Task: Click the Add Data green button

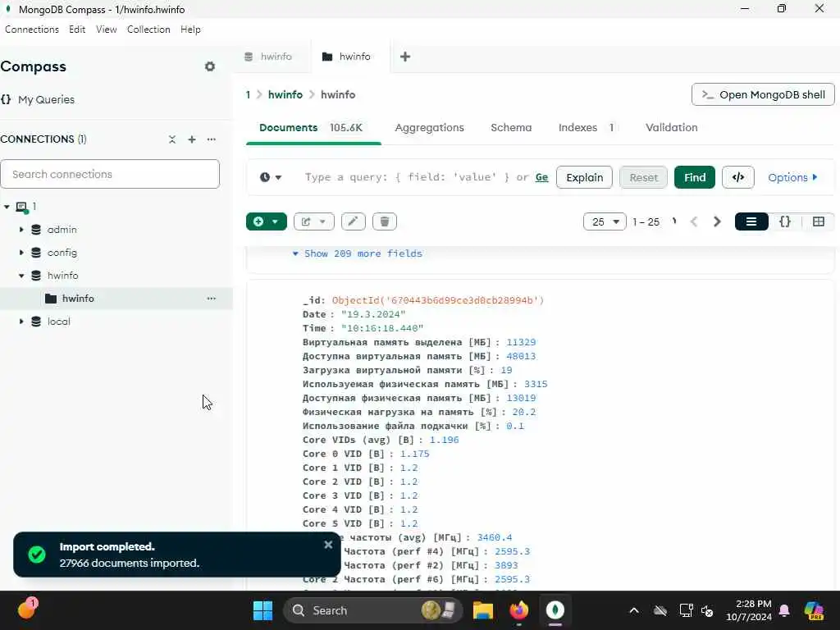Action: (267, 221)
